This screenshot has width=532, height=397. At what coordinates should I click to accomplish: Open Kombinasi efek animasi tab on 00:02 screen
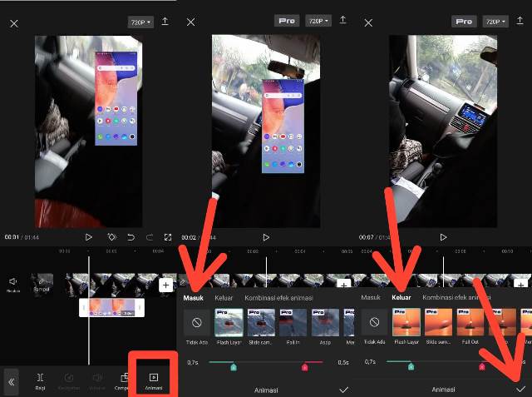tap(278, 298)
